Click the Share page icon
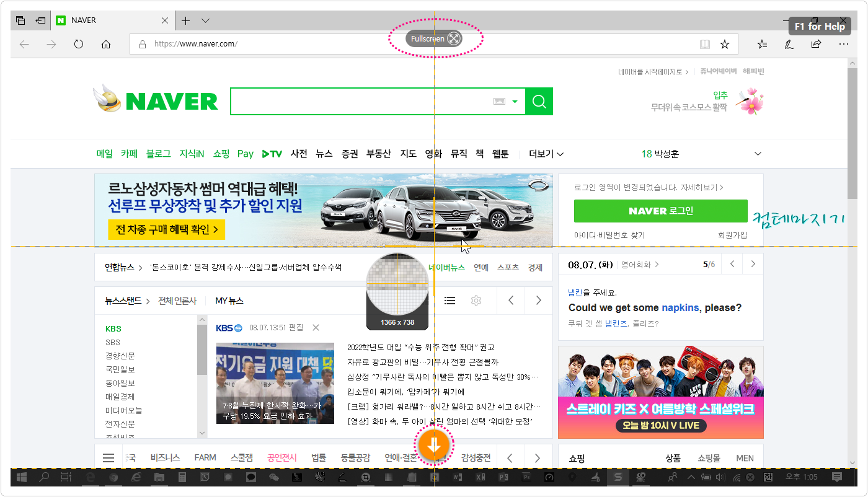 816,45
